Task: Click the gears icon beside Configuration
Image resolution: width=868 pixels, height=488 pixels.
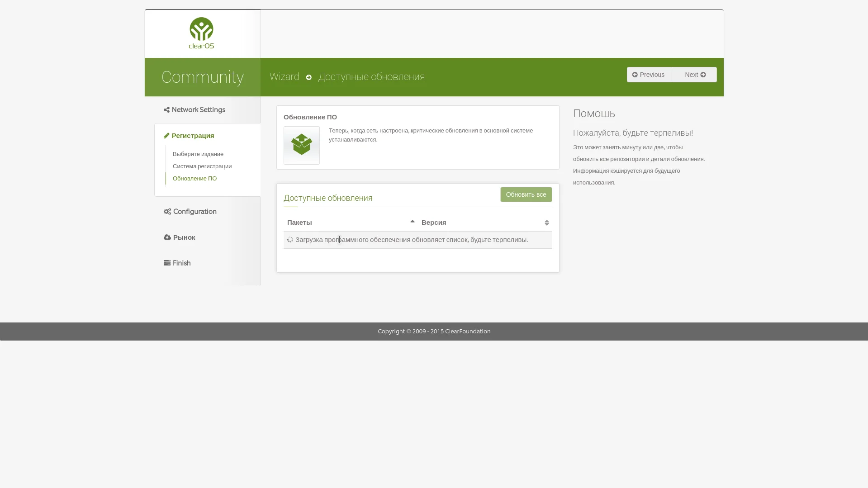Action: pyautogui.click(x=167, y=212)
